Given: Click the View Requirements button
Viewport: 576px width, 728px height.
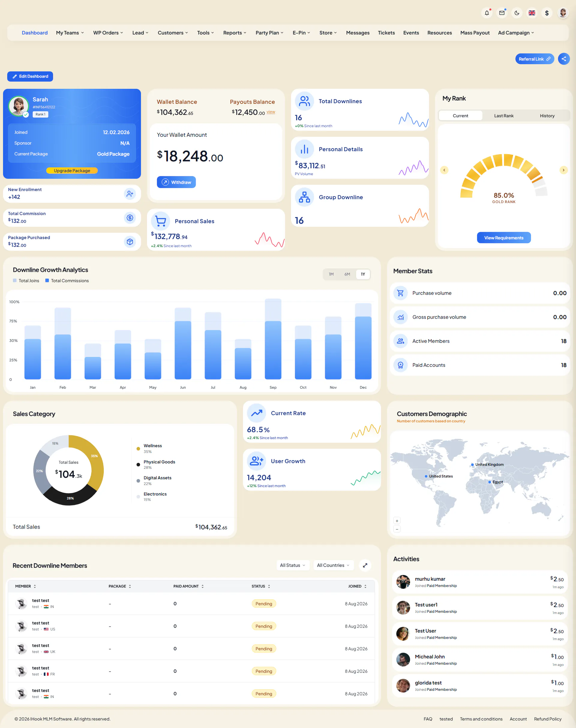Looking at the screenshot, I should pyautogui.click(x=503, y=238).
